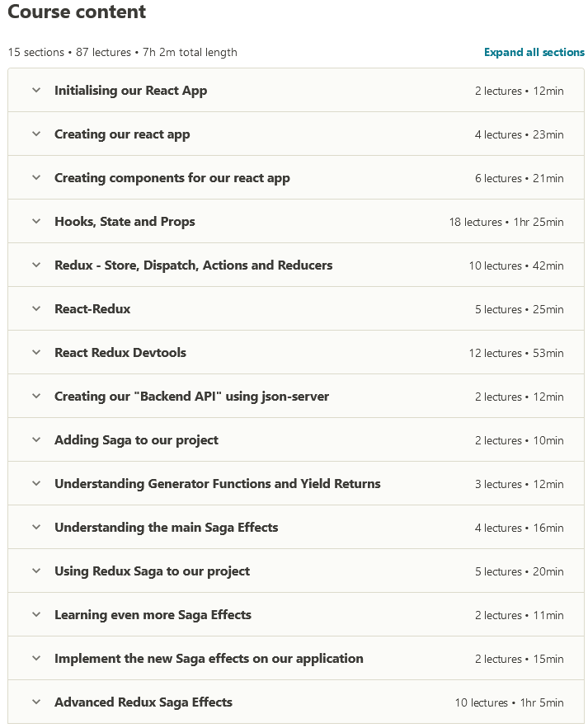Click chevron beside Creating components section

pos(36,178)
